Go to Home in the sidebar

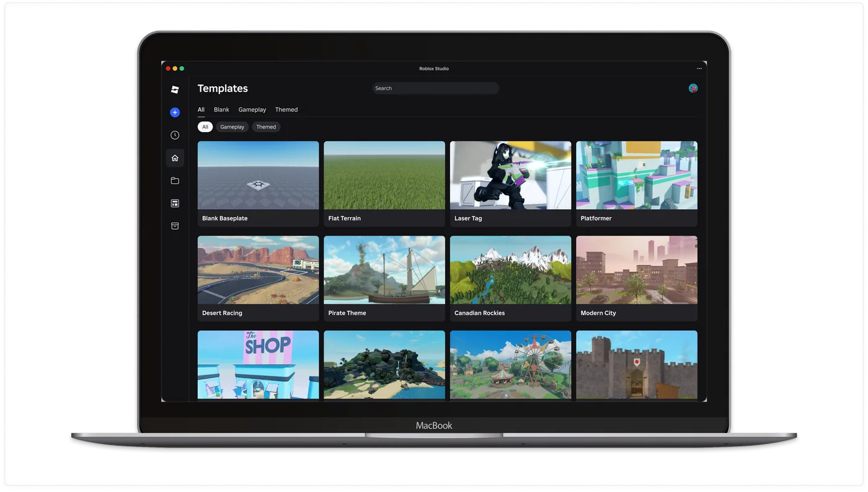tap(175, 158)
